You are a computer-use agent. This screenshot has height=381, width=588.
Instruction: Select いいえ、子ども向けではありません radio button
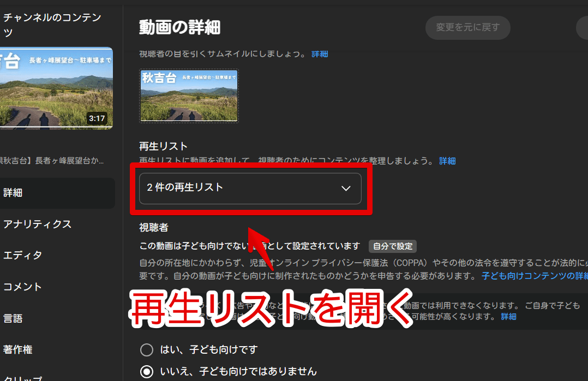pos(147,372)
